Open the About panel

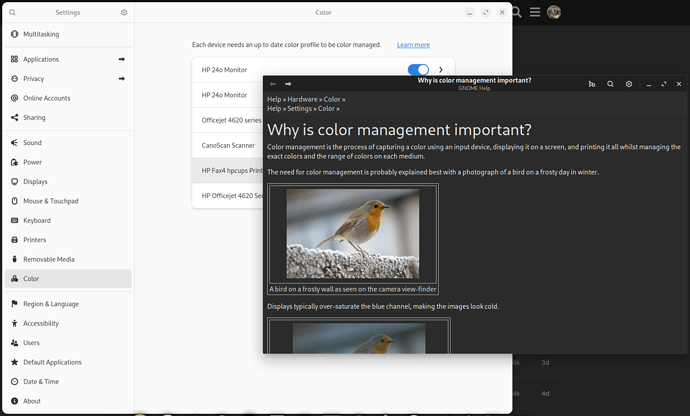(68, 401)
